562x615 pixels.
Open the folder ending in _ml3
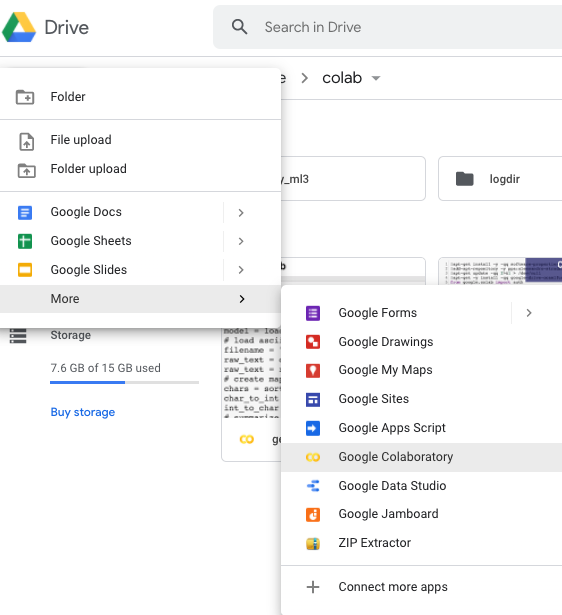(x=353, y=179)
